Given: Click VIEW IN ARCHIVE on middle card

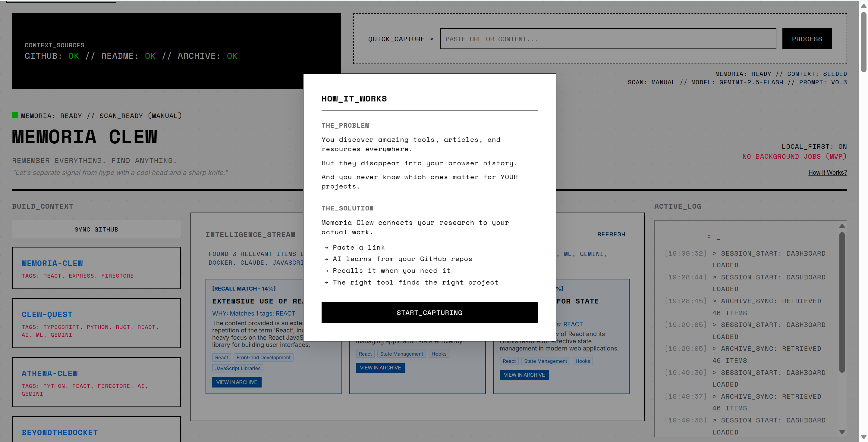Looking at the screenshot, I should coord(380,368).
